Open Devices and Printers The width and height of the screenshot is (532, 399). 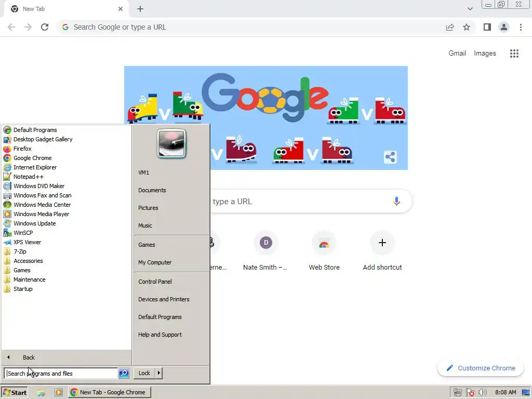[164, 299]
